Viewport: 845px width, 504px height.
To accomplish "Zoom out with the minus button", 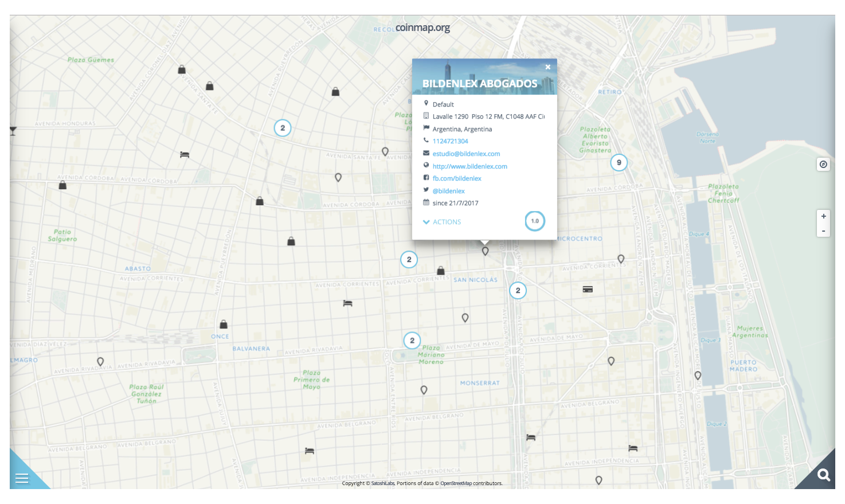I will pyautogui.click(x=823, y=230).
